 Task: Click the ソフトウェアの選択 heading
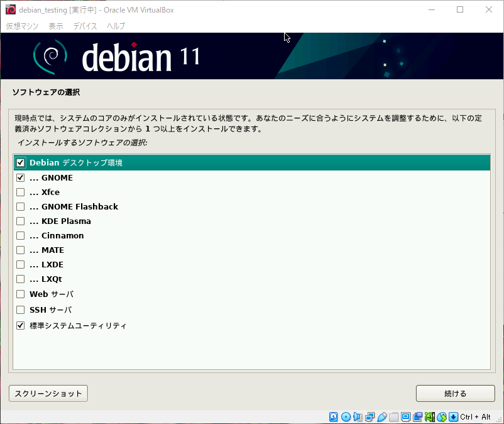[46, 92]
